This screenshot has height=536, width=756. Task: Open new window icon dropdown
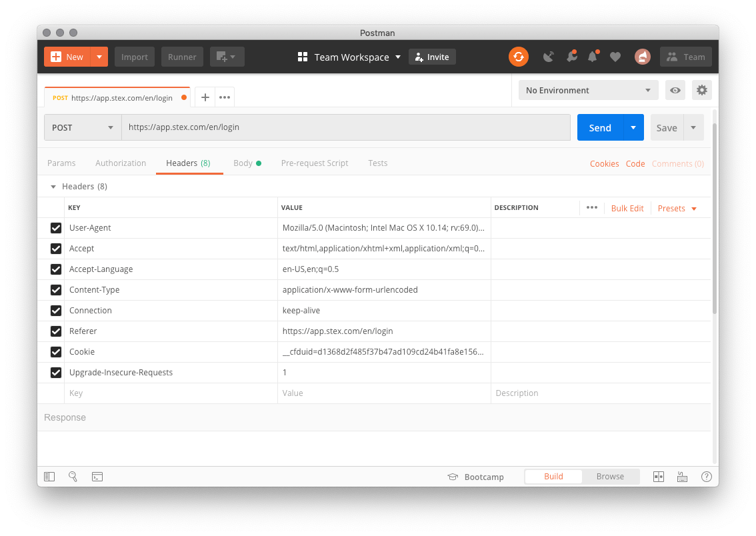point(227,57)
